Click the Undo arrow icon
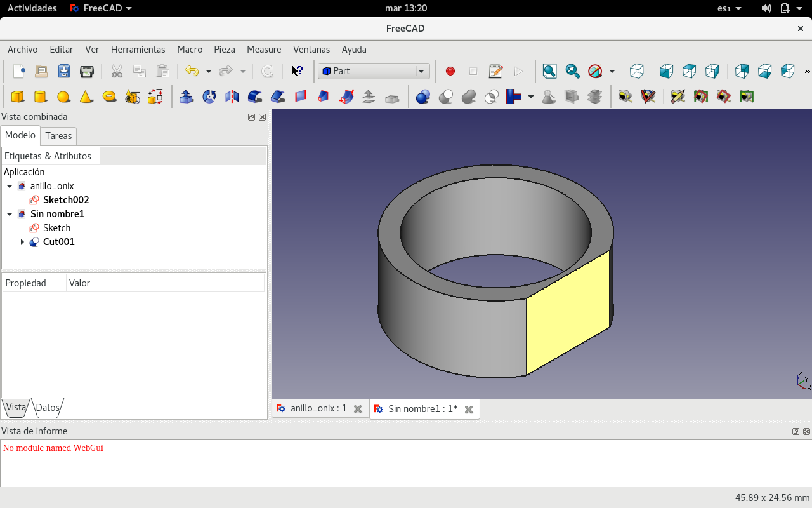The image size is (812, 508). [x=191, y=71]
